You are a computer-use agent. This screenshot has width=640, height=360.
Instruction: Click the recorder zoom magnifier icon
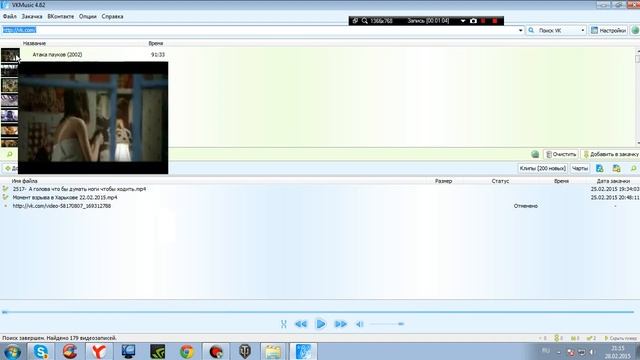coord(364,21)
